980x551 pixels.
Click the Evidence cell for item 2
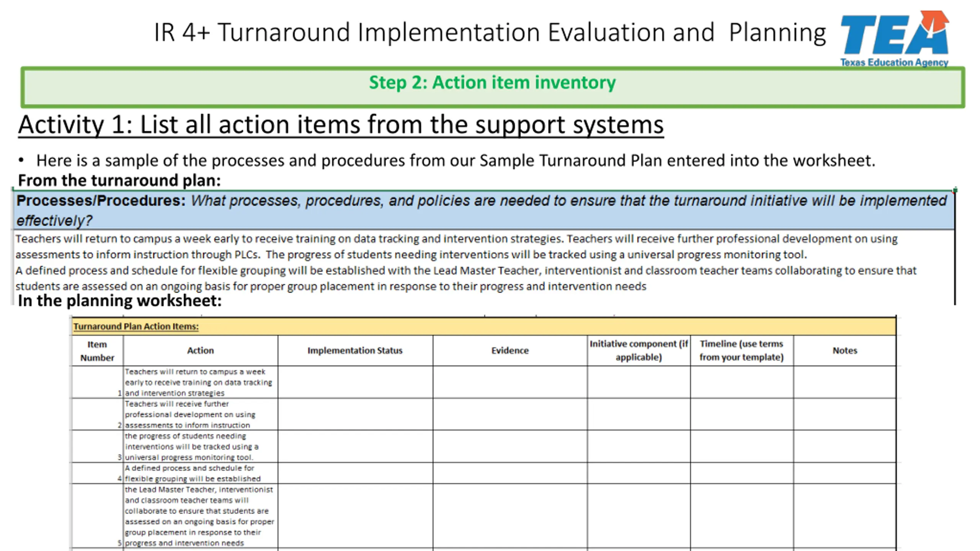point(510,414)
